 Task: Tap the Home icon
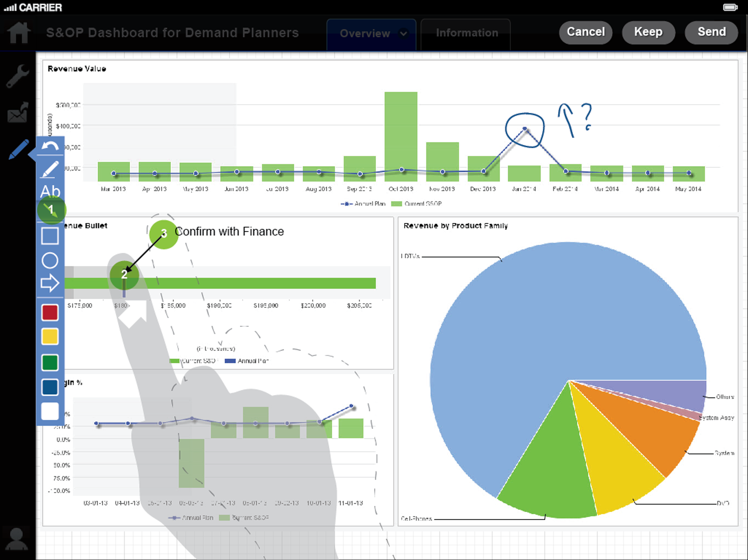click(x=19, y=32)
